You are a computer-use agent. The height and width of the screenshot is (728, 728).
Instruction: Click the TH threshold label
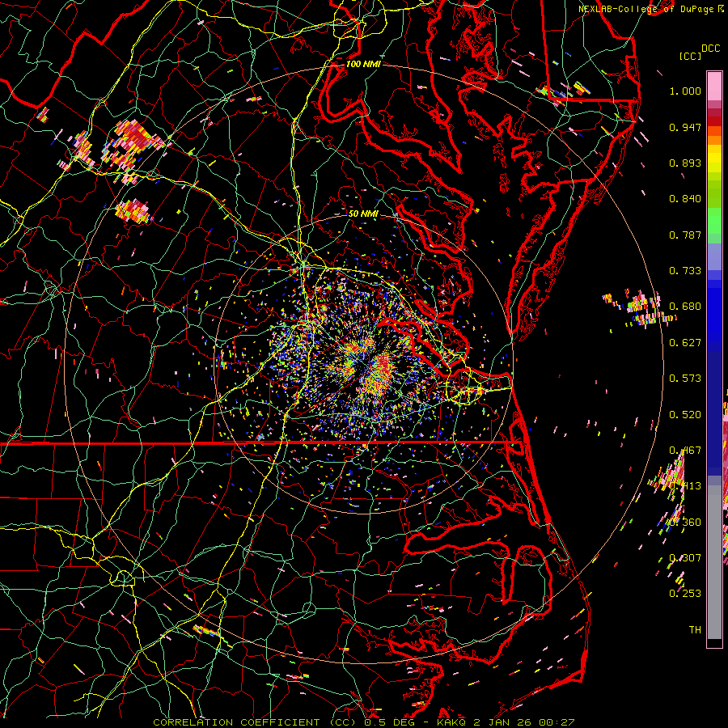(695, 630)
